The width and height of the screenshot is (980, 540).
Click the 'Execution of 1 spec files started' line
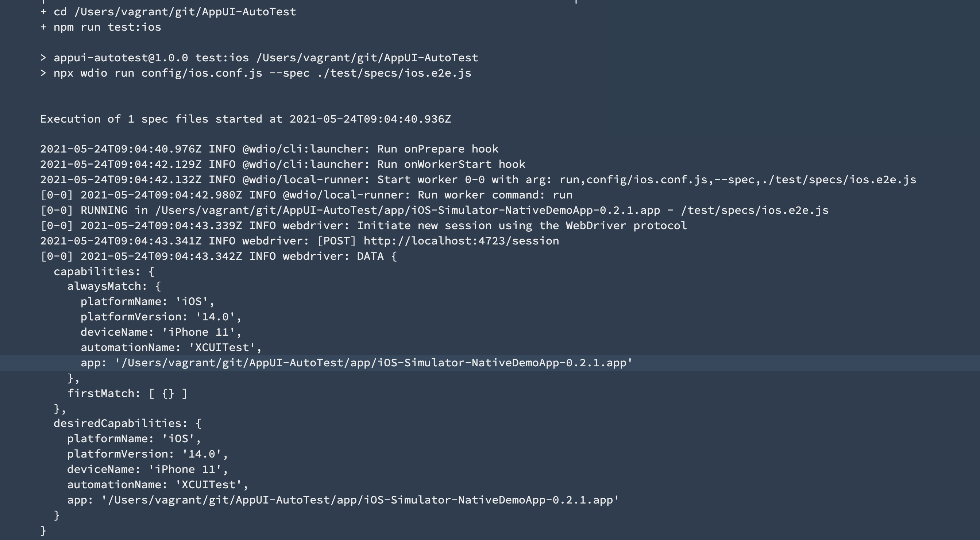pos(246,119)
